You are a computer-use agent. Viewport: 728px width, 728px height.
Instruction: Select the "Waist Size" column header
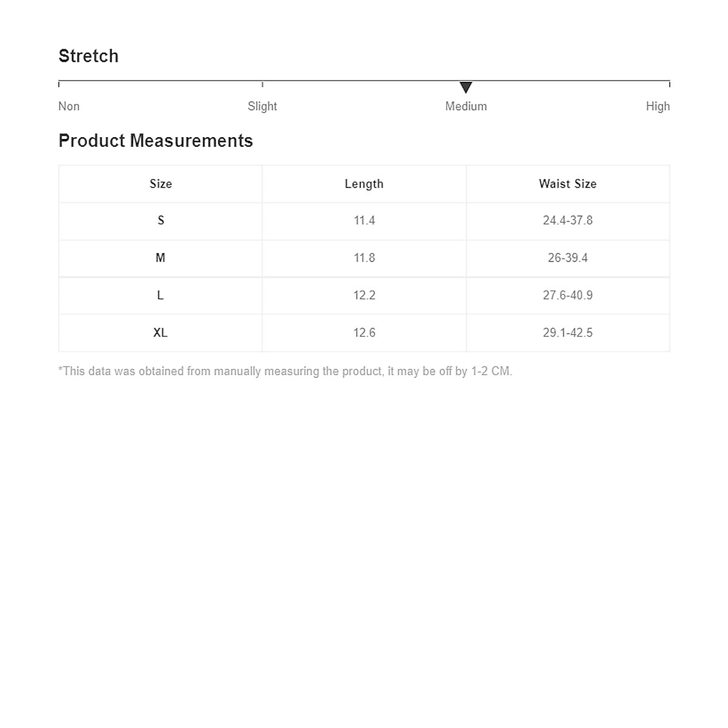568,184
